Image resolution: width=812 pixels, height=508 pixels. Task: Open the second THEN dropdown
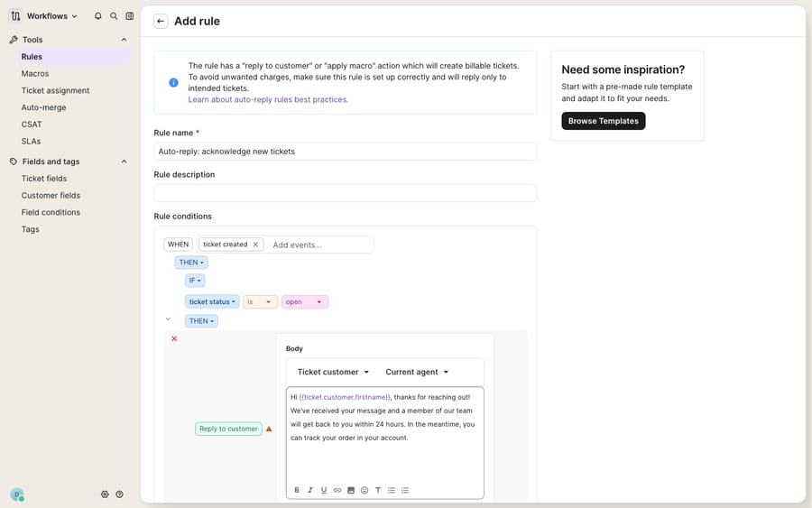pos(201,321)
